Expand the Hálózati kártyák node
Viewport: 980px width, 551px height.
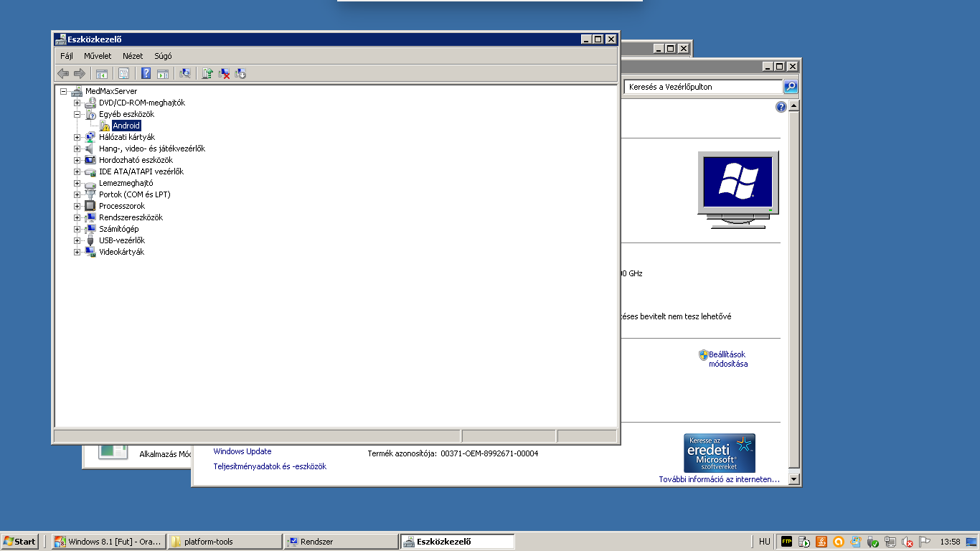[x=77, y=137]
